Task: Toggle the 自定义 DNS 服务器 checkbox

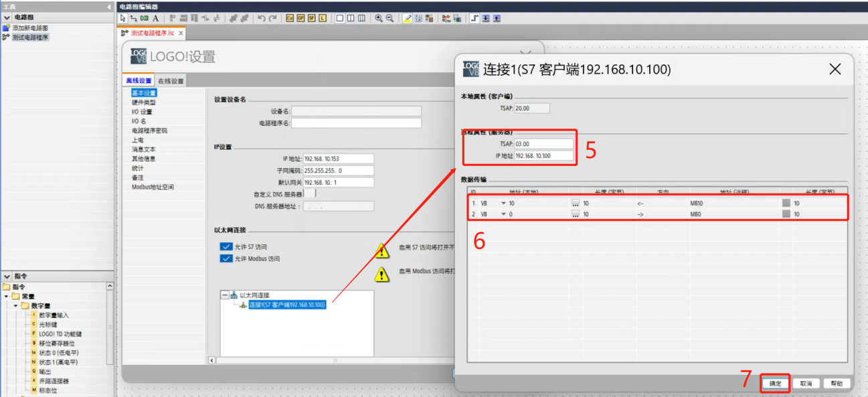Action: (310, 193)
